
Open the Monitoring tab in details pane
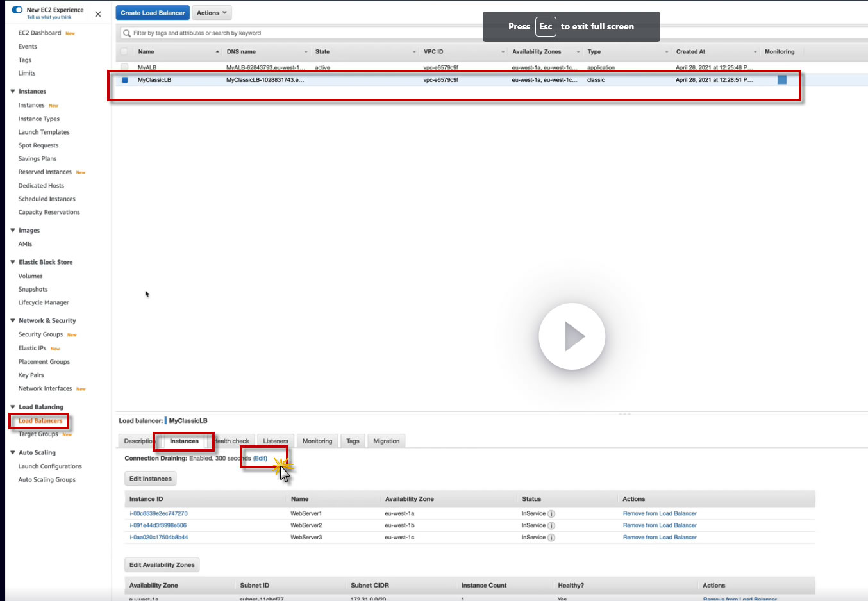click(317, 441)
